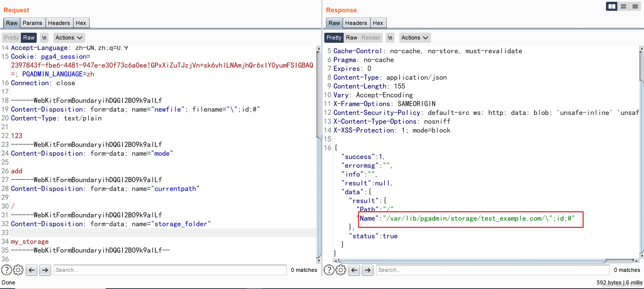The height and width of the screenshot is (289, 644).
Task: Select side-by-side split layout icon
Action: pyautogui.click(x=611, y=6)
